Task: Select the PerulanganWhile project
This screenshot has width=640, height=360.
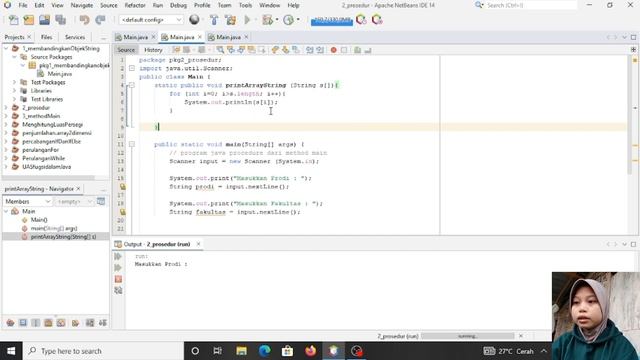Action: pos(43,158)
